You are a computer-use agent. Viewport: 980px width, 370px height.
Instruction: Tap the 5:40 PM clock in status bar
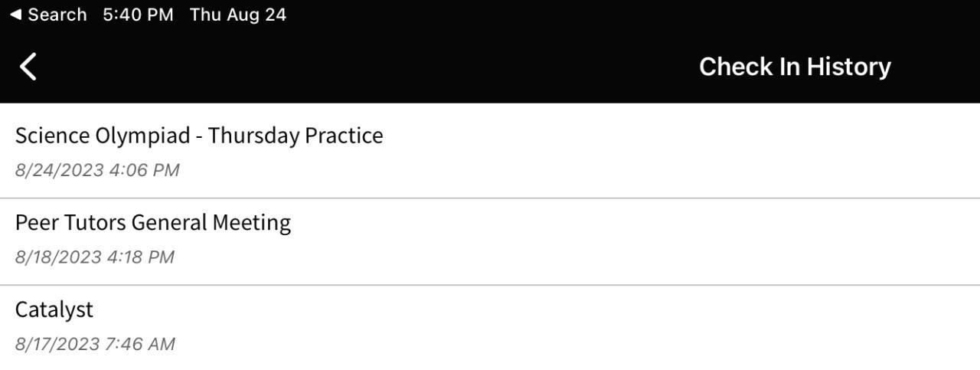pyautogui.click(x=138, y=15)
